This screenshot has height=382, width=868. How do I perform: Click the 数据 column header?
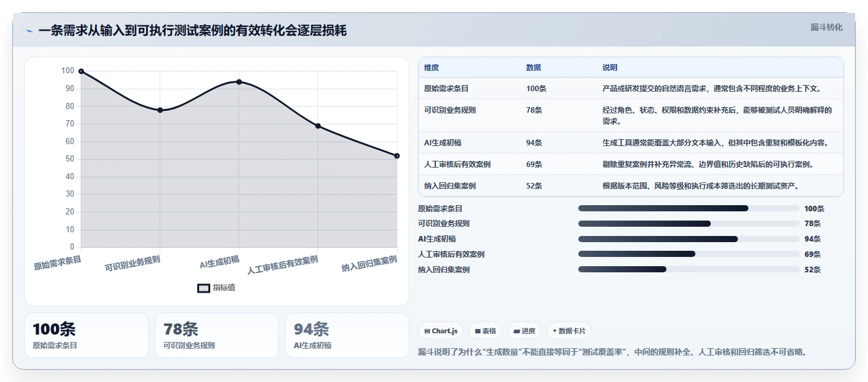pos(533,68)
